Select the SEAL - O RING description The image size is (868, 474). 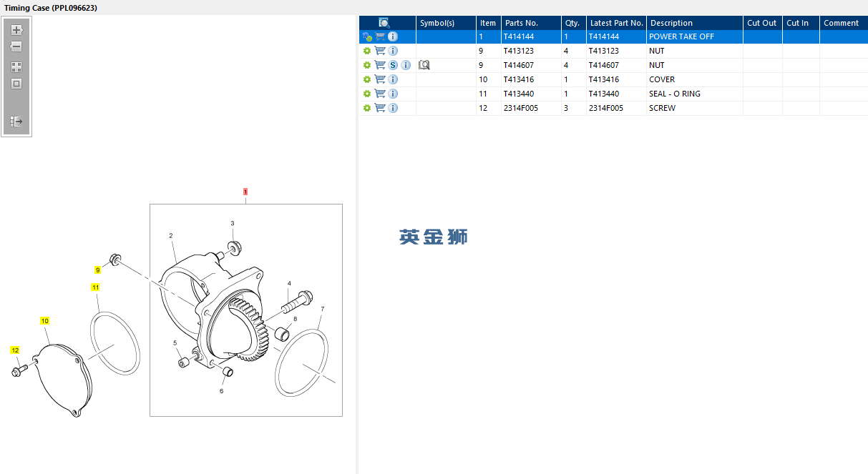pos(675,94)
